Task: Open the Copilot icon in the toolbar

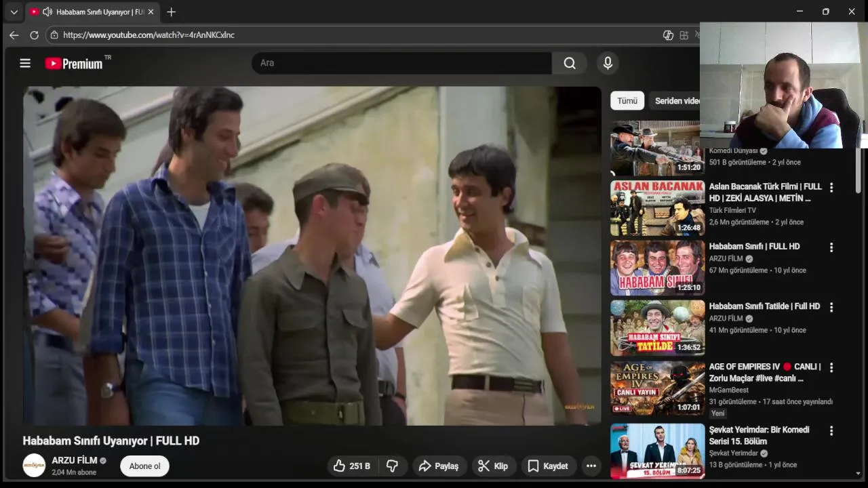Action: click(668, 35)
